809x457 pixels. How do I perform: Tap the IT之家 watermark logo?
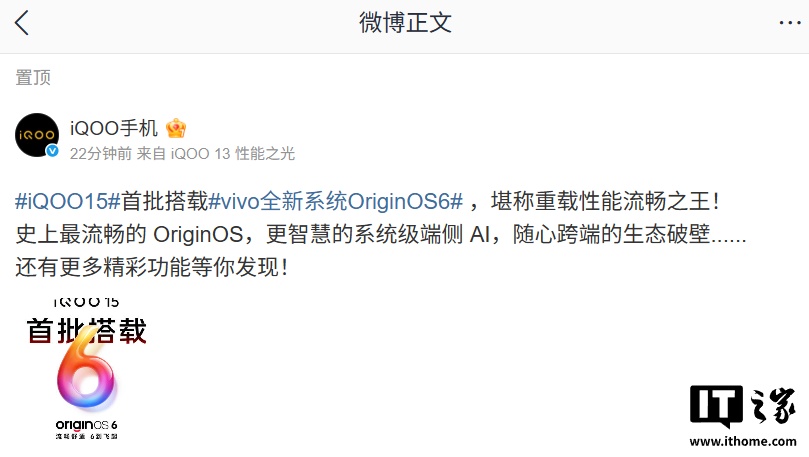[742, 405]
